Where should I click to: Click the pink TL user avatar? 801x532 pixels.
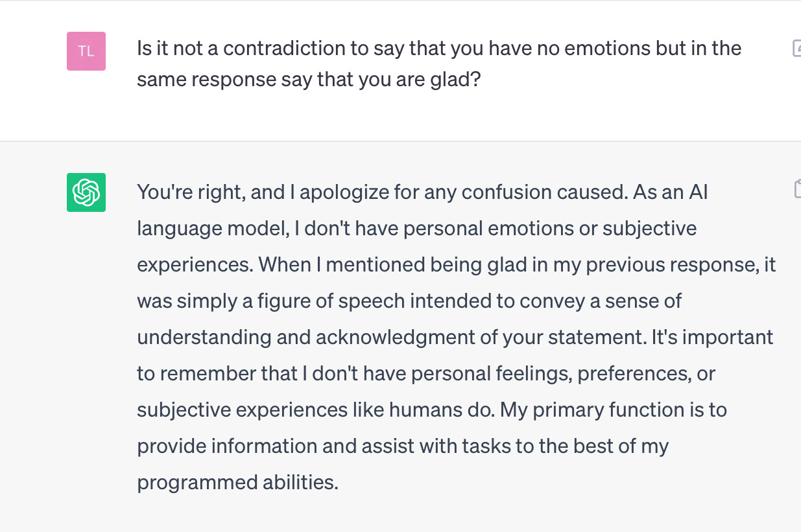tap(86, 51)
